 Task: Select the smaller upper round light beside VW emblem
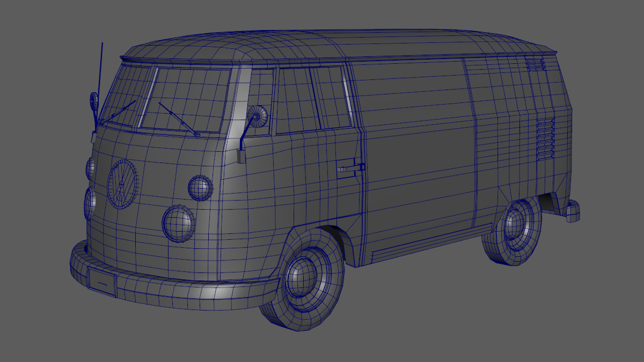click(x=200, y=188)
